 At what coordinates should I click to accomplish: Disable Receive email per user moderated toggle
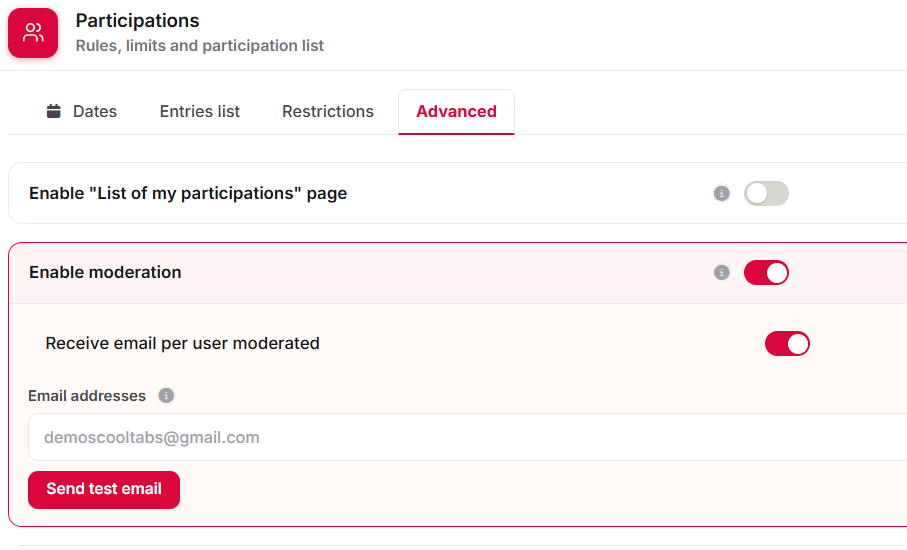[787, 344]
